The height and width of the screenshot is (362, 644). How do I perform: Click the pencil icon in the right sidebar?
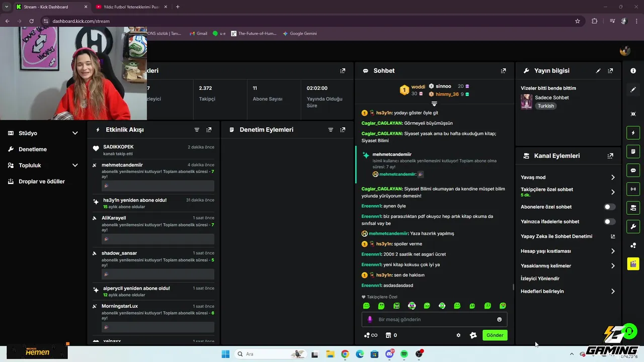tap(633, 89)
